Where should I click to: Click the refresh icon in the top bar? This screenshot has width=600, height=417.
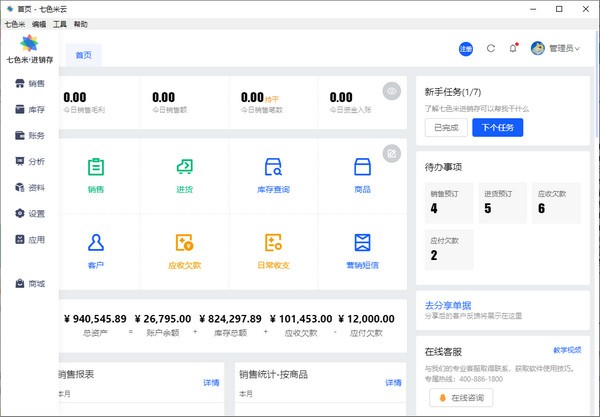point(491,48)
